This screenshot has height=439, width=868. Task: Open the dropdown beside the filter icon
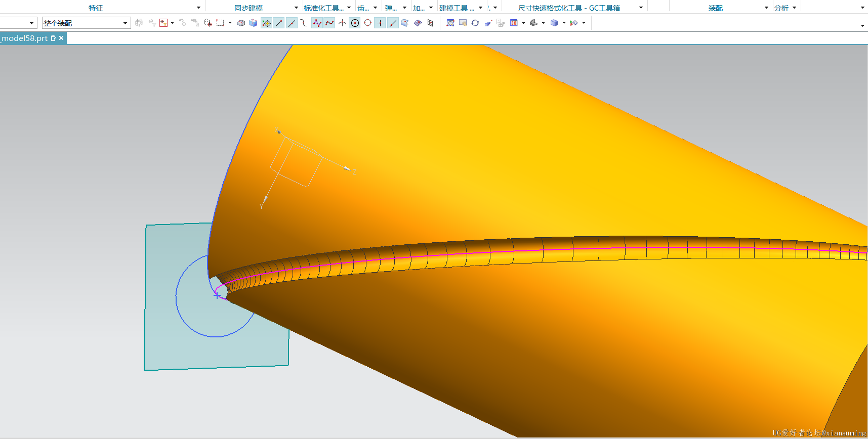[173, 23]
